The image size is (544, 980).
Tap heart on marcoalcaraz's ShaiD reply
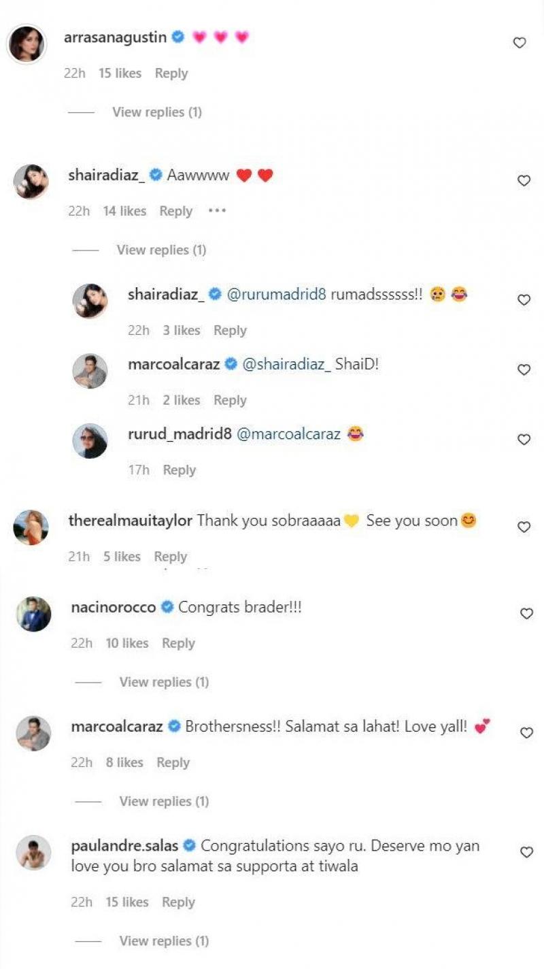[x=524, y=370]
